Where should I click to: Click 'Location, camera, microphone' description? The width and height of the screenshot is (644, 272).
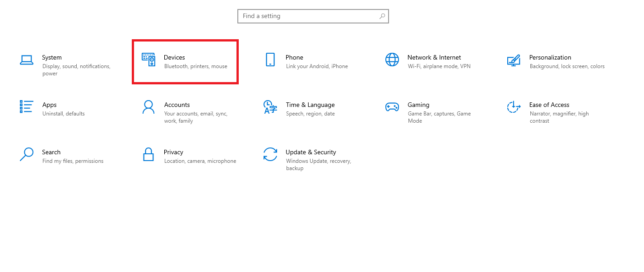coord(200,161)
